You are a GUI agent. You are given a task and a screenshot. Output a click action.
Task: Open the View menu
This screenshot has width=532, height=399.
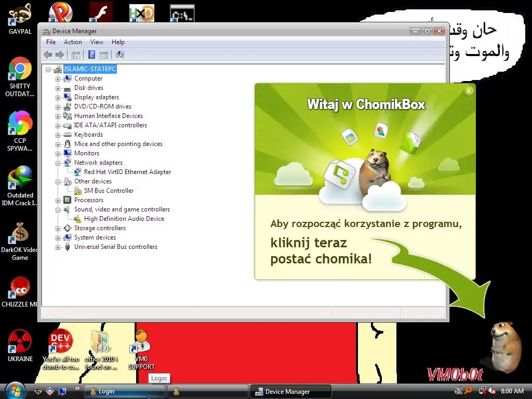[97, 42]
